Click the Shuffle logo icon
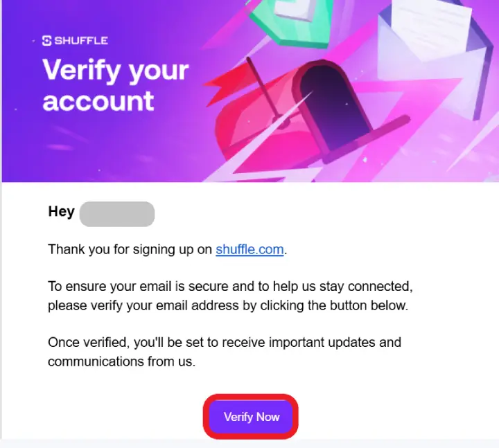 47,41
